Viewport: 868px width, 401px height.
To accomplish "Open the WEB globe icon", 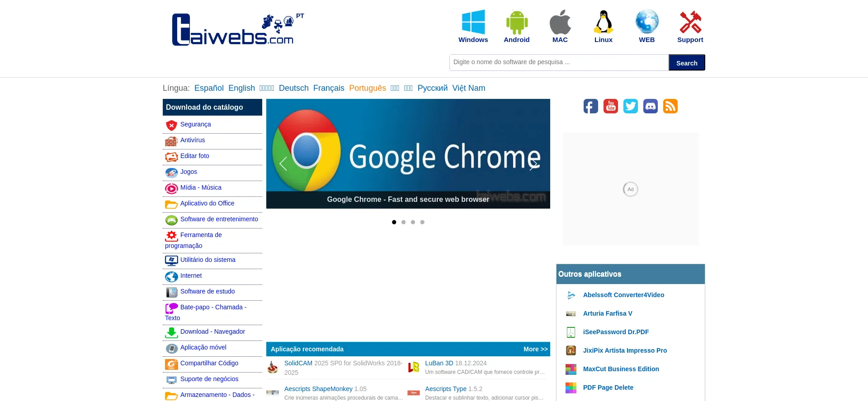I will pyautogui.click(x=647, y=22).
